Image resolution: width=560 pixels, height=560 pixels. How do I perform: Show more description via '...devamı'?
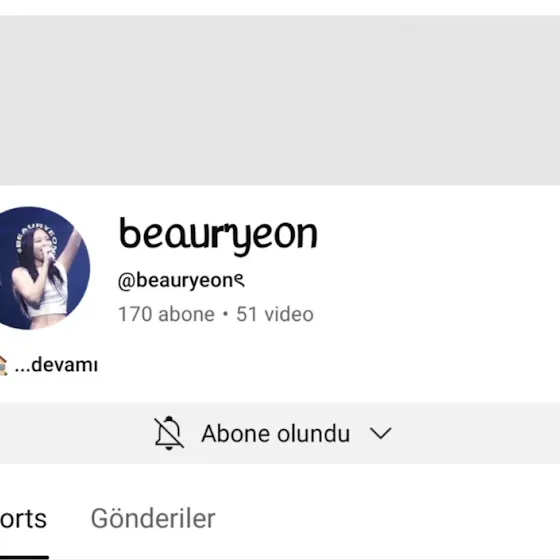point(56,365)
